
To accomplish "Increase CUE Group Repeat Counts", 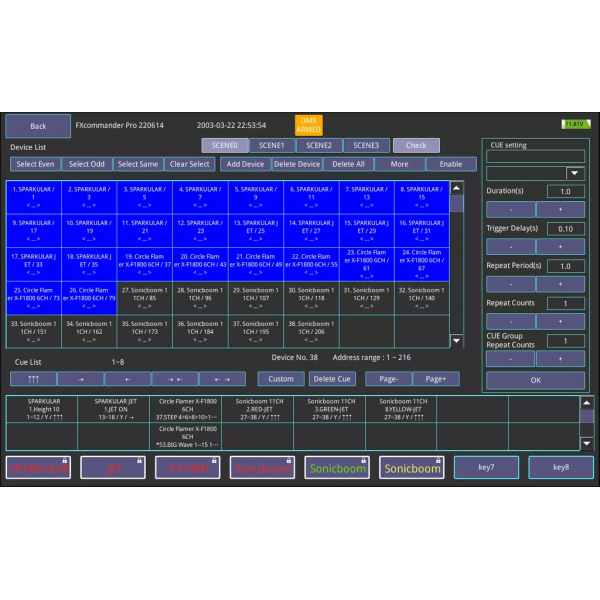I will click(x=560, y=359).
